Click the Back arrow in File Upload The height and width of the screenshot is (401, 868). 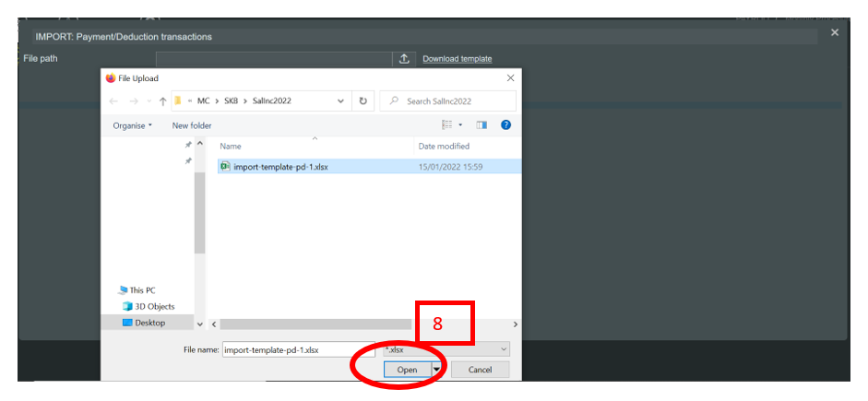coord(113,101)
